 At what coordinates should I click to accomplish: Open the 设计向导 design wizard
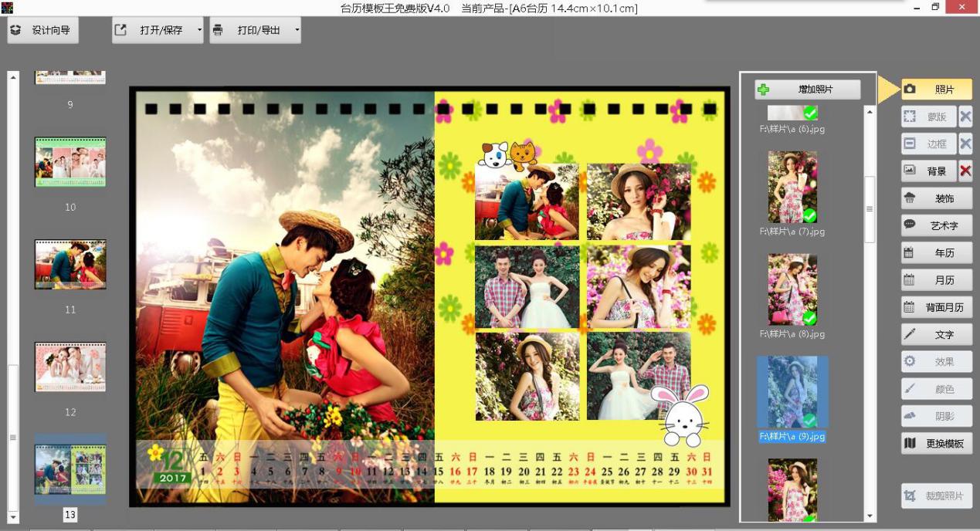pyautogui.click(x=42, y=31)
